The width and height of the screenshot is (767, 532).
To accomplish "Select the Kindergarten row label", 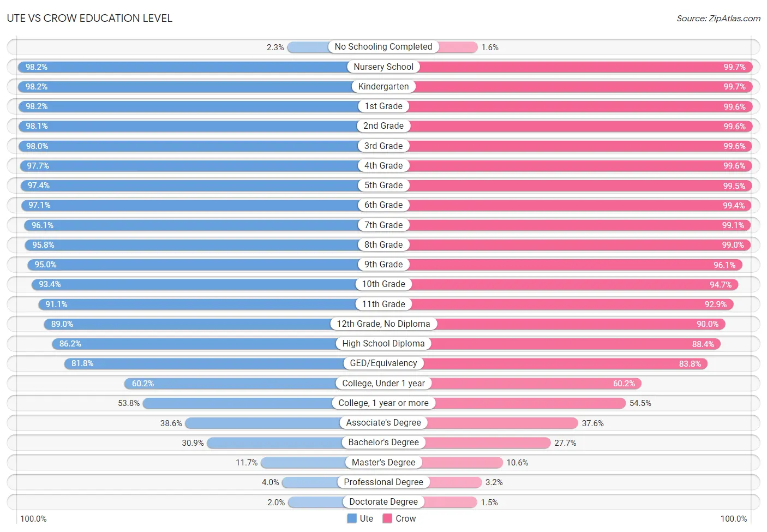I will point(383,86).
